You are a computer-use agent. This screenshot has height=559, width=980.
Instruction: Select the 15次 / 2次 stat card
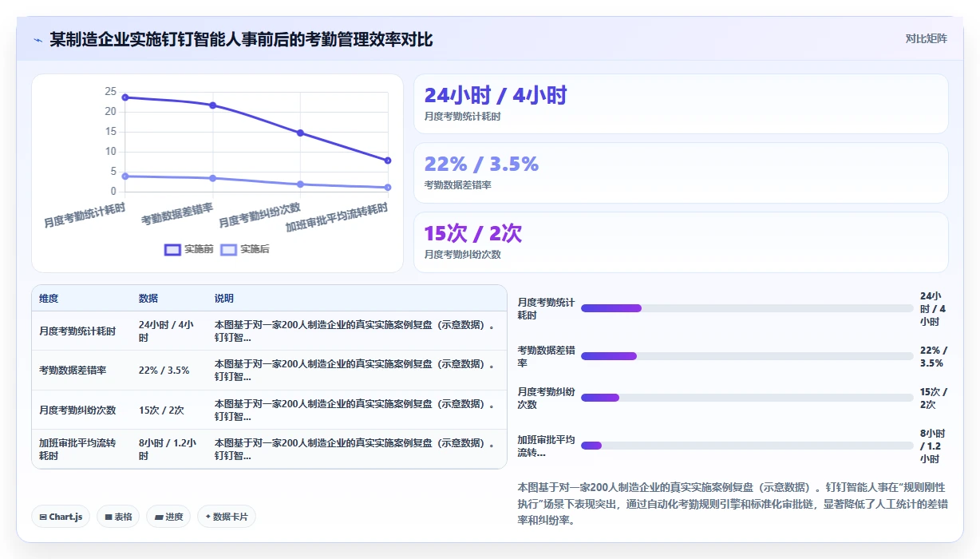click(x=681, y=242)
